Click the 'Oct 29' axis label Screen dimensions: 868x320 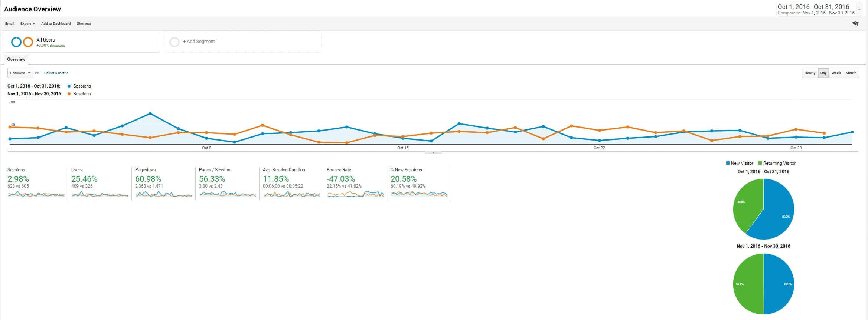(796, 148)
